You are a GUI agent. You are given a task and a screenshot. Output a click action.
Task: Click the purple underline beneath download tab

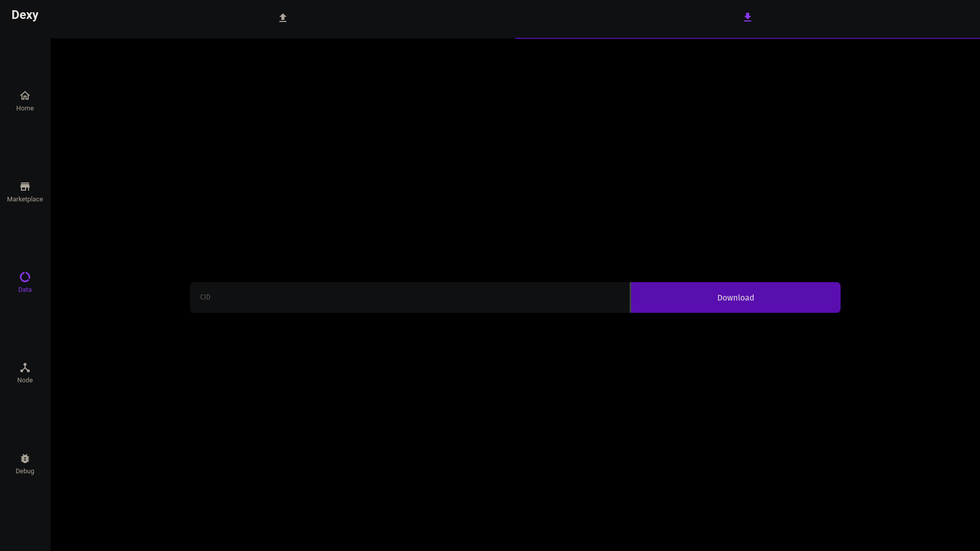(x=748, y=38)
